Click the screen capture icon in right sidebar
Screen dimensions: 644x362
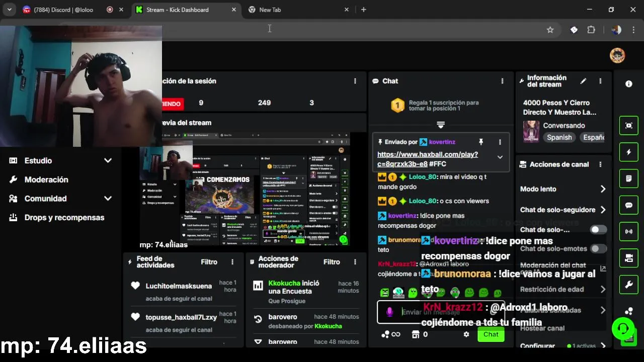click(x=628, y=126)
